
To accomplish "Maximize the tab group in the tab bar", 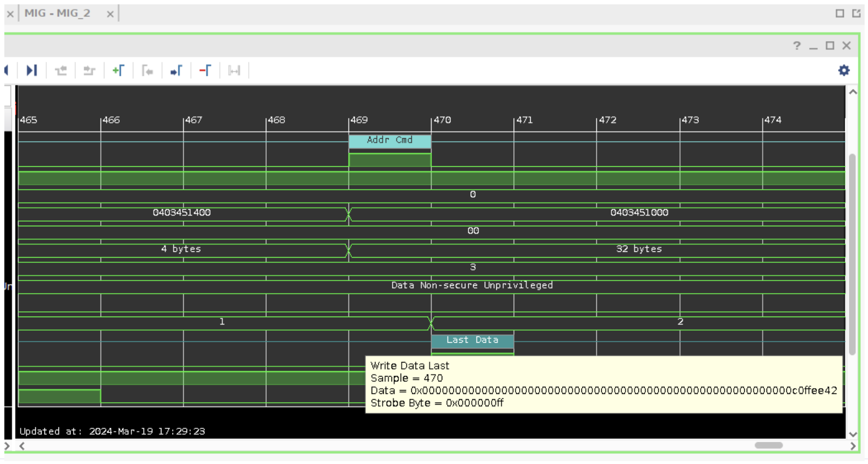I will tap(840, 14).
